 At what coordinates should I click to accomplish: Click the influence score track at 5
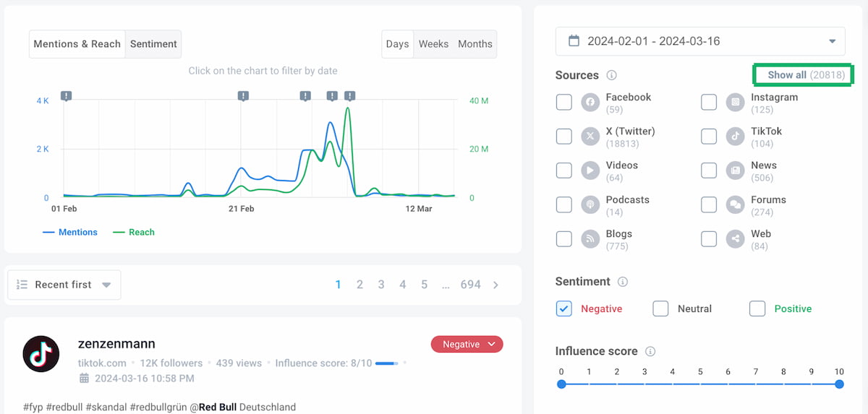point(700,384)
